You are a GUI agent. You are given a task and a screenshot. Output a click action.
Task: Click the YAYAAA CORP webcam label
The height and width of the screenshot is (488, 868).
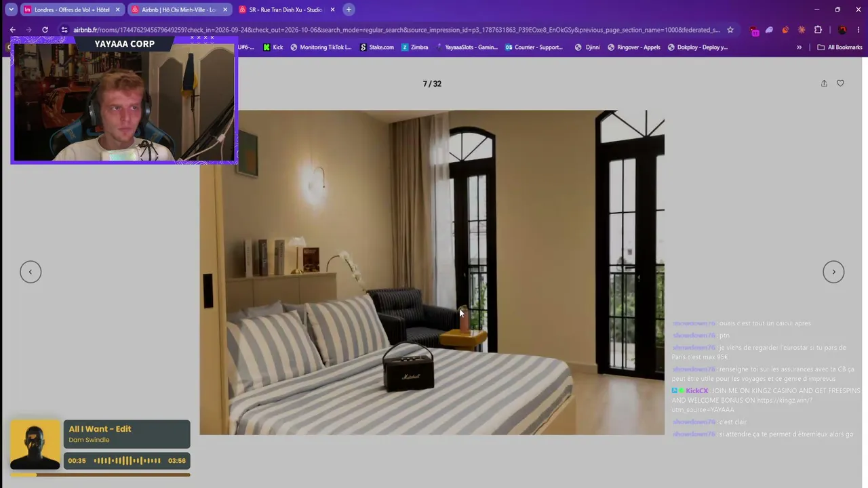point(125,43)
